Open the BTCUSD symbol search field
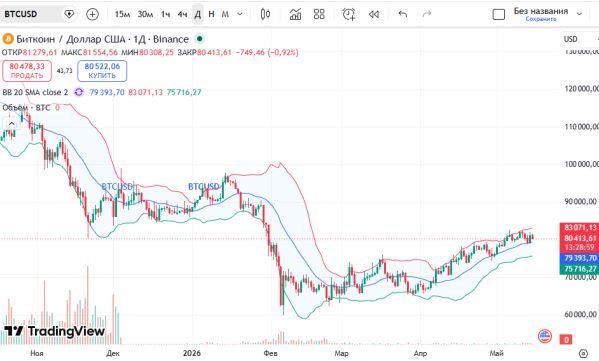This screenshot has width=599, height=361. tap(31, 14)
